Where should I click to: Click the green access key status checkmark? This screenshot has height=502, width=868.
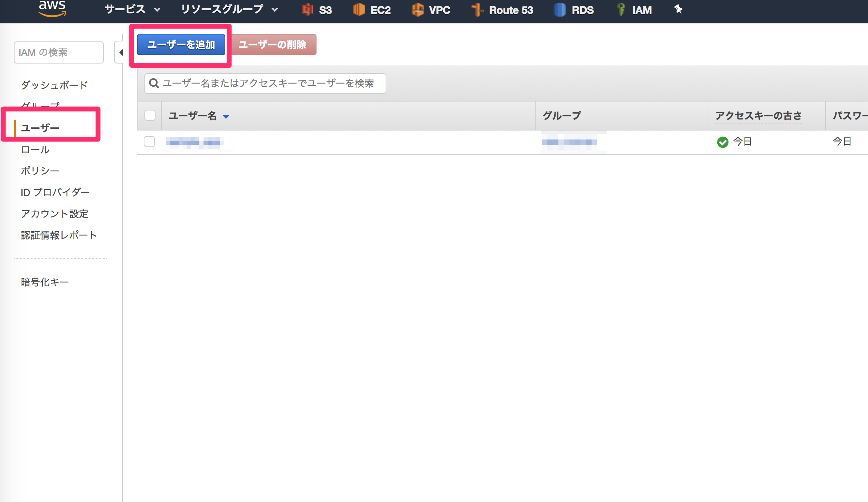pos(723,142)
